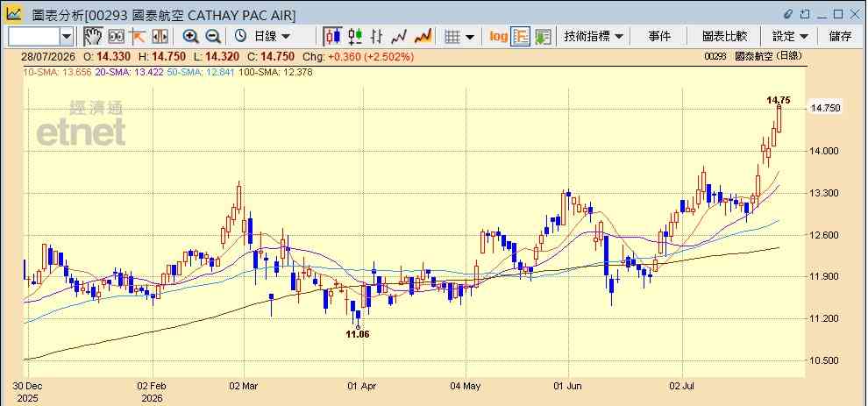Click the 30 Dec date axis label

click(27, 386)
